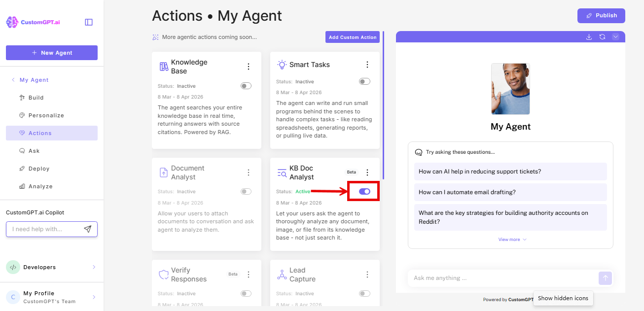The image size is (644, 311).
Task: Download the chat conversation transcript
Action: pyautogui.click(x=589, y=36)
